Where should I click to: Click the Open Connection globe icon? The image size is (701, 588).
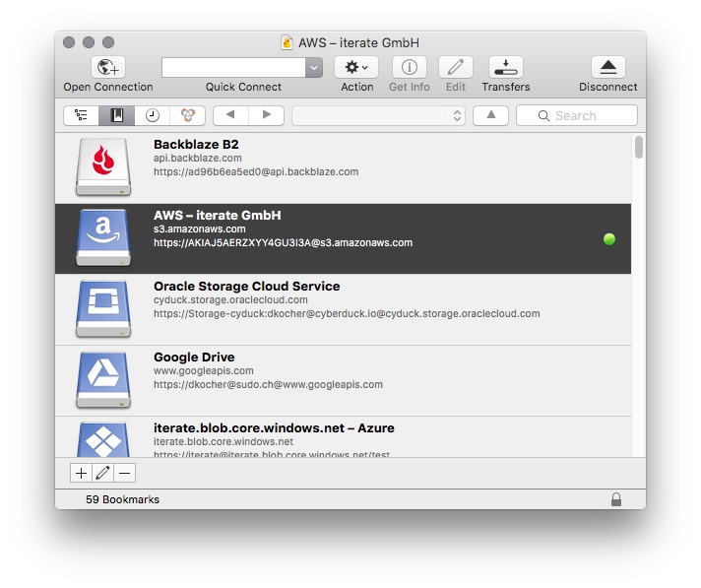pyautogui.click(x=107, y=67)
